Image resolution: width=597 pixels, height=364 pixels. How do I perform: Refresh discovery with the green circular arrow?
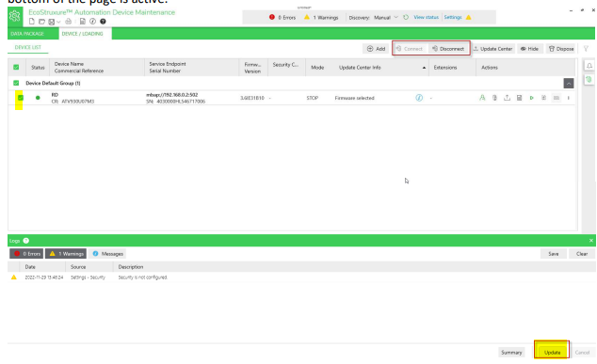pos(406,17)
